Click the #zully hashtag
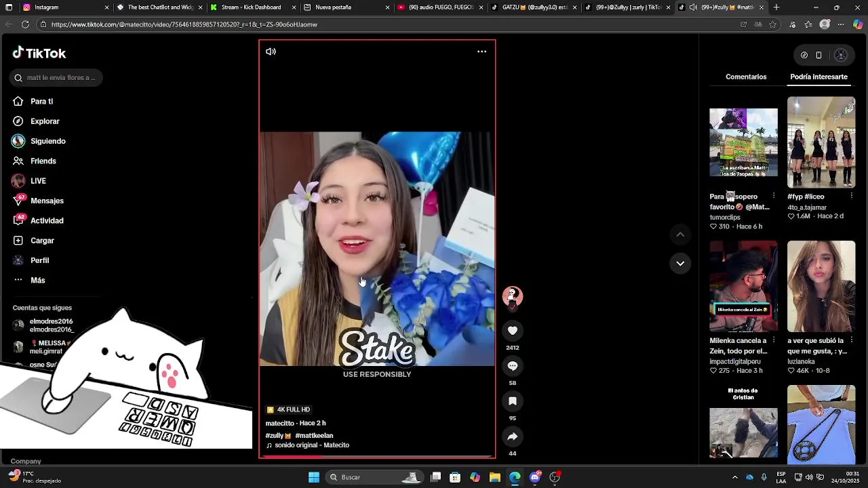This screenshot has width=868, height=488. 278,436
